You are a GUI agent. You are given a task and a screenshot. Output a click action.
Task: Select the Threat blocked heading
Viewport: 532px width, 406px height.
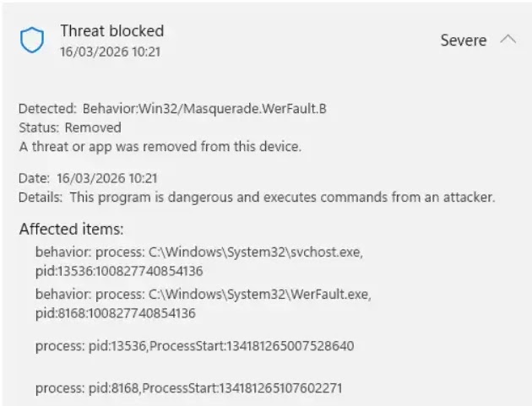click(111, 31)
